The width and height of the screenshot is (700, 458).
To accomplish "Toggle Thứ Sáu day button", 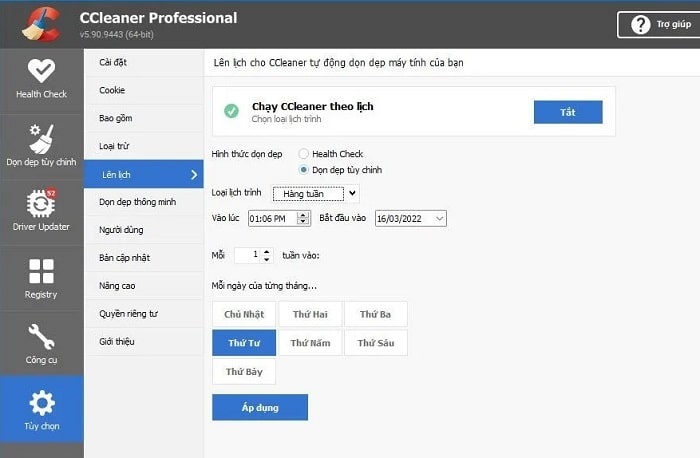I will (375, 343).
